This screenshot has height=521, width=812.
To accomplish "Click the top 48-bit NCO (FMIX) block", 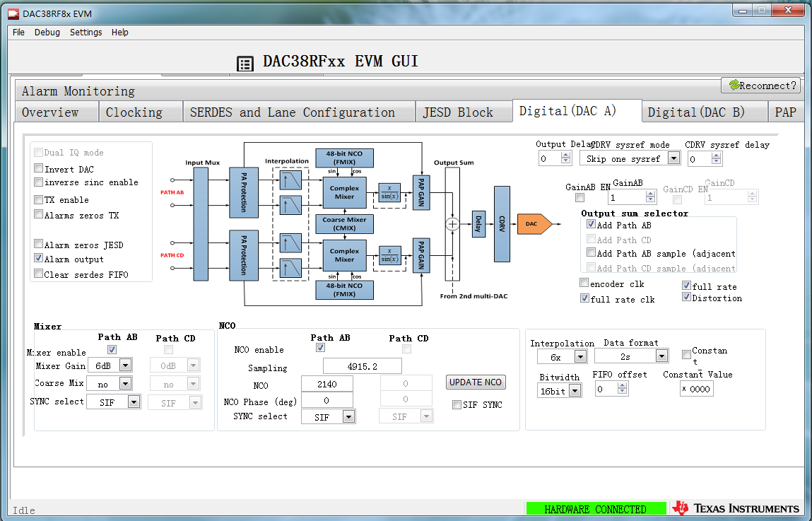I will [x=344, y=158].
